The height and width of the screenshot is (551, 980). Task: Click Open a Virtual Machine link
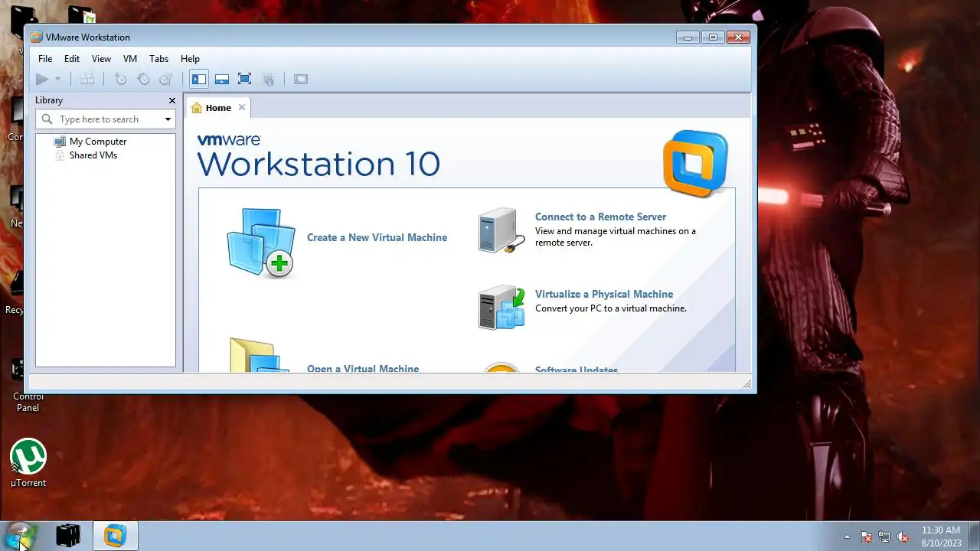click(363, 368)
